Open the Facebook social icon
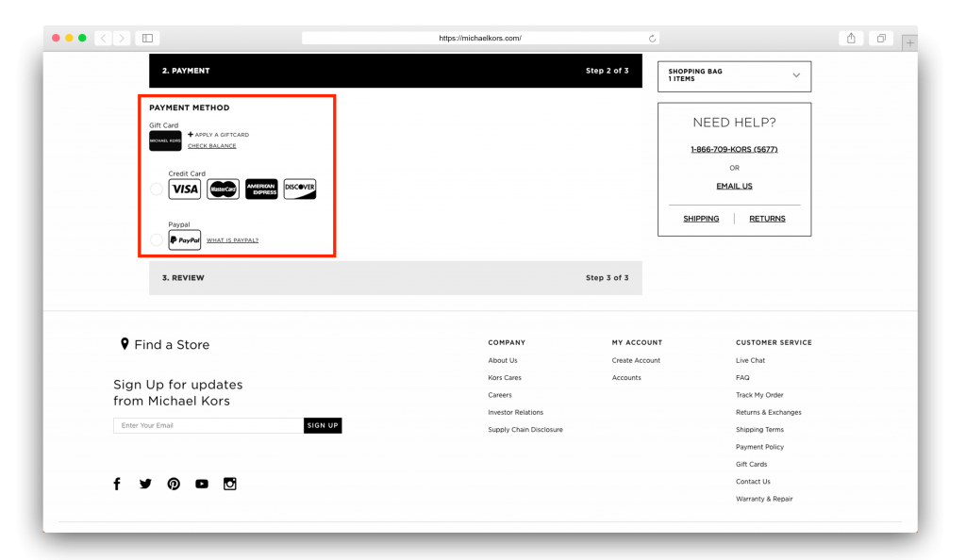 coord(117,484)
